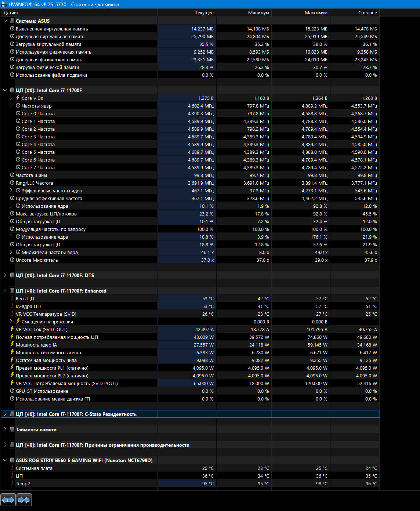Click clock icon beside Модуляция частоты по запросу

12,229
